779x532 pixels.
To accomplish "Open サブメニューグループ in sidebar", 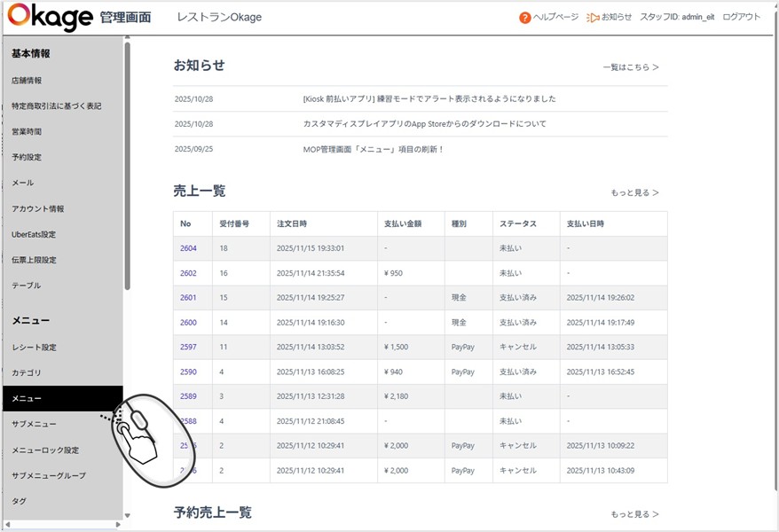I will [x=49, y=476].
